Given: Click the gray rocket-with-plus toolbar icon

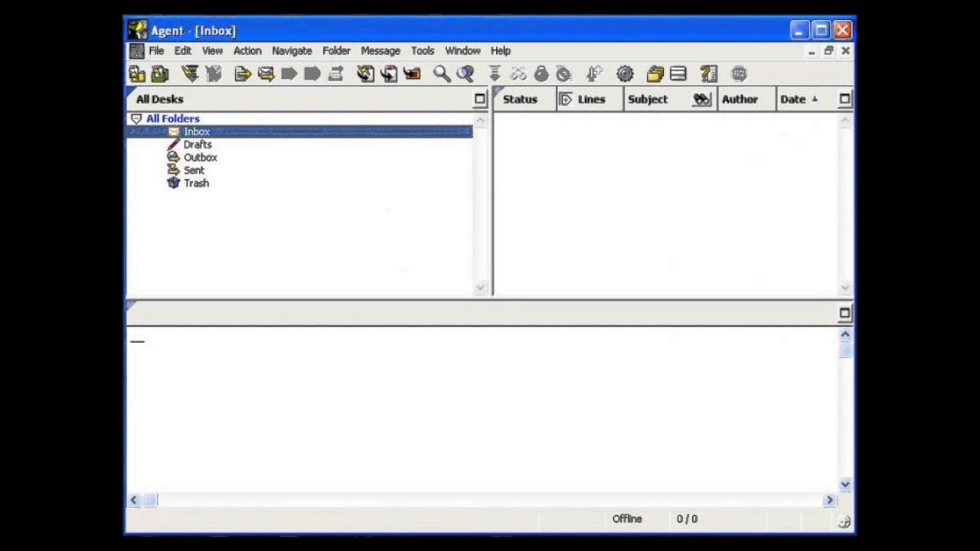Looking at the screenshot, I should pyautogui.click(x=594, y=74).
